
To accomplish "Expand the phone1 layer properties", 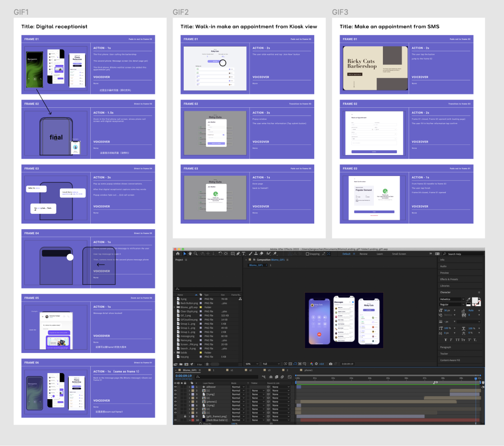I will coord(189,402).
